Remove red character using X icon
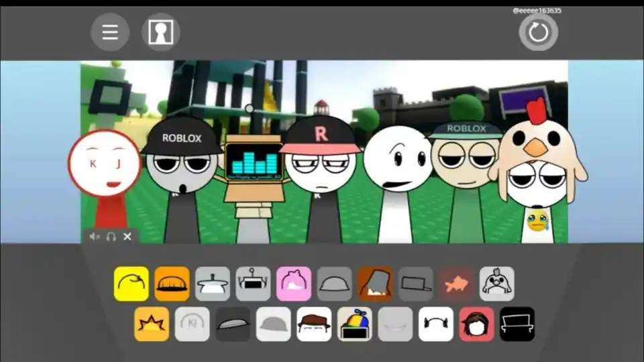Screen dimensions: 644x362 (127, 237)
